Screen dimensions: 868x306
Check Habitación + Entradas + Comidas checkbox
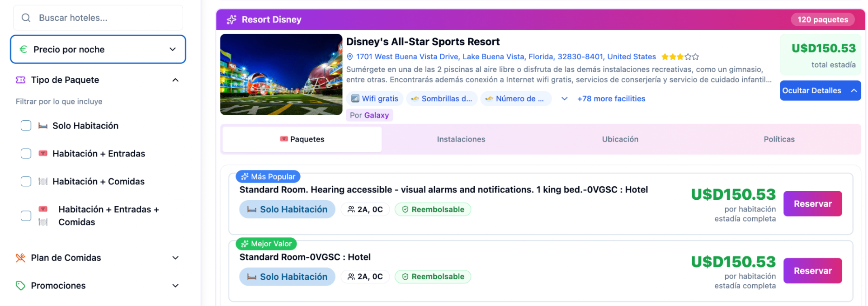pos(26,216)
